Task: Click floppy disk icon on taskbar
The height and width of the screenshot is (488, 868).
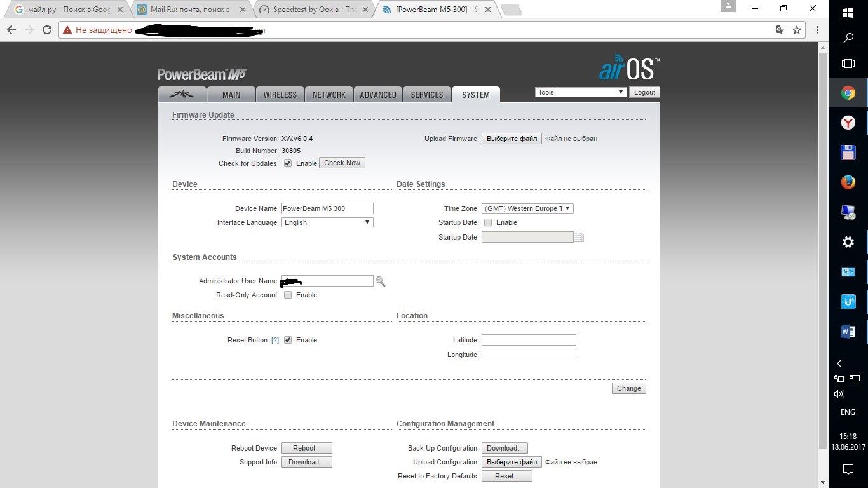Action: pyautogui.click(x=848, y=152)
